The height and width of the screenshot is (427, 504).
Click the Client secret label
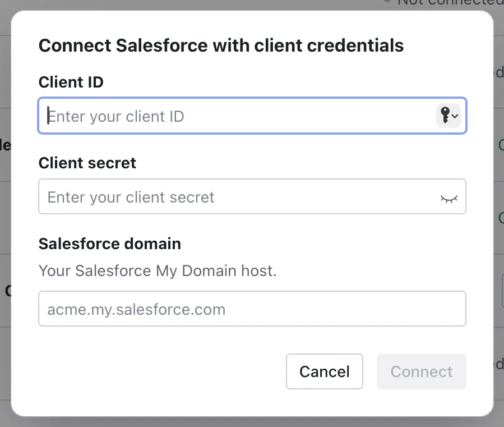coord(87,163)
